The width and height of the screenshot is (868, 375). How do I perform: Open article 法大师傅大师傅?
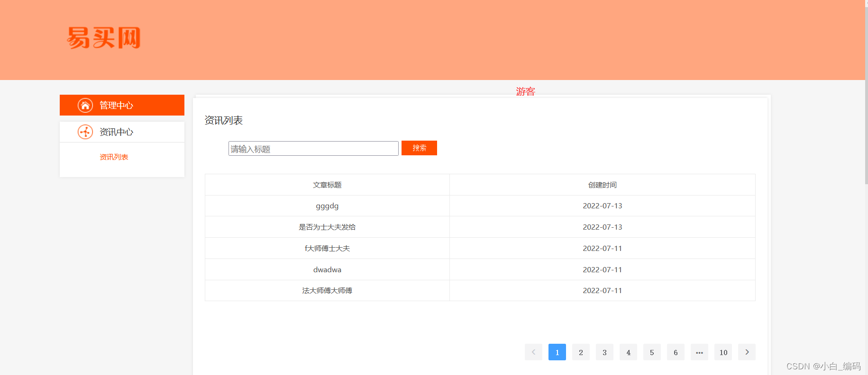click(327, 290)
